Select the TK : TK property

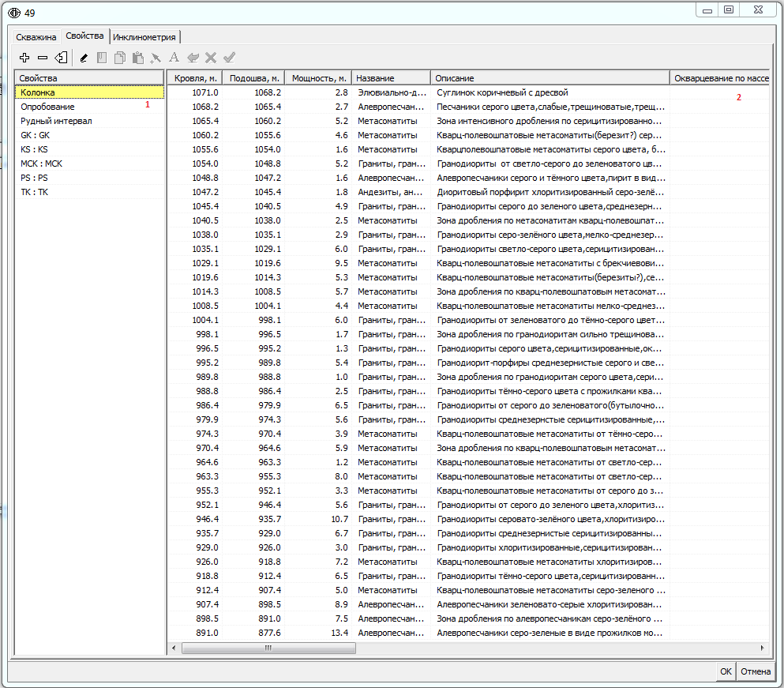(x=89, y=192)
